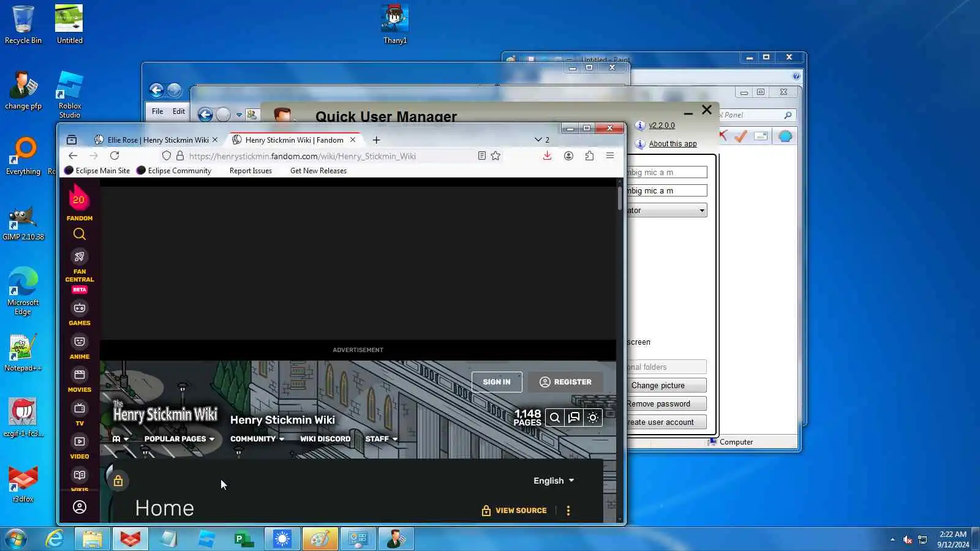Click the Control Panel search box
The height and width of the screenshot is (551, 980).
pos(757,115)
